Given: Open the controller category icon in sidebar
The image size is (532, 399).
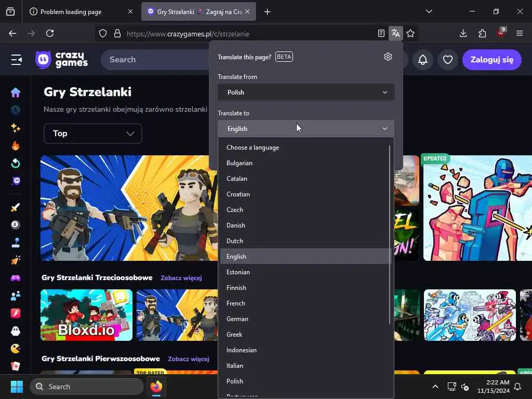Looking at the screenshot, I should 15,278.
